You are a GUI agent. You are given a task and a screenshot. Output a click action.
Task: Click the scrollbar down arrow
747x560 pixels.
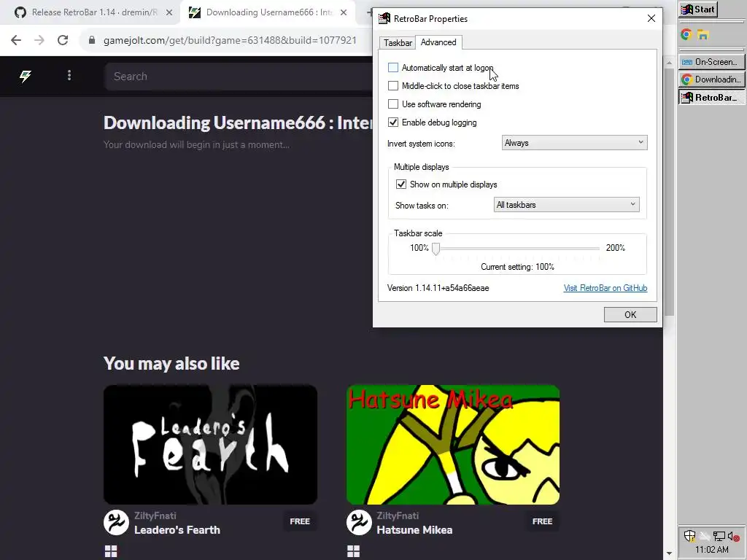(x=670, y=553)
